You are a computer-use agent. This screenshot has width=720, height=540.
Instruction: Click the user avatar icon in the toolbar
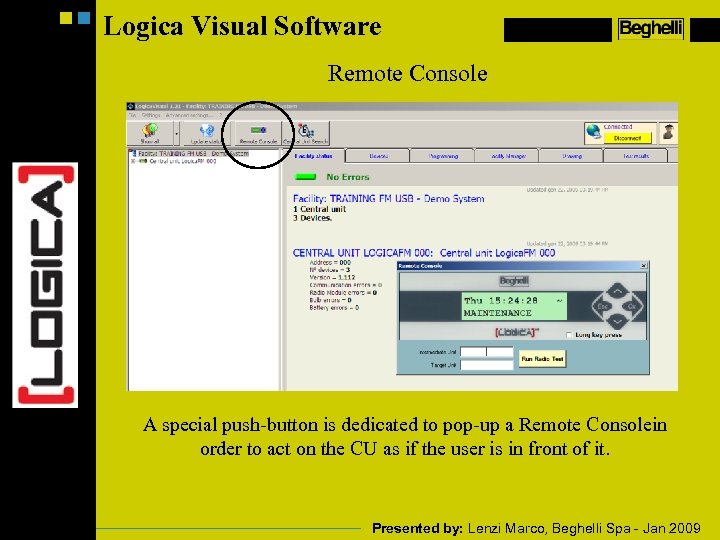pos(668,132)
